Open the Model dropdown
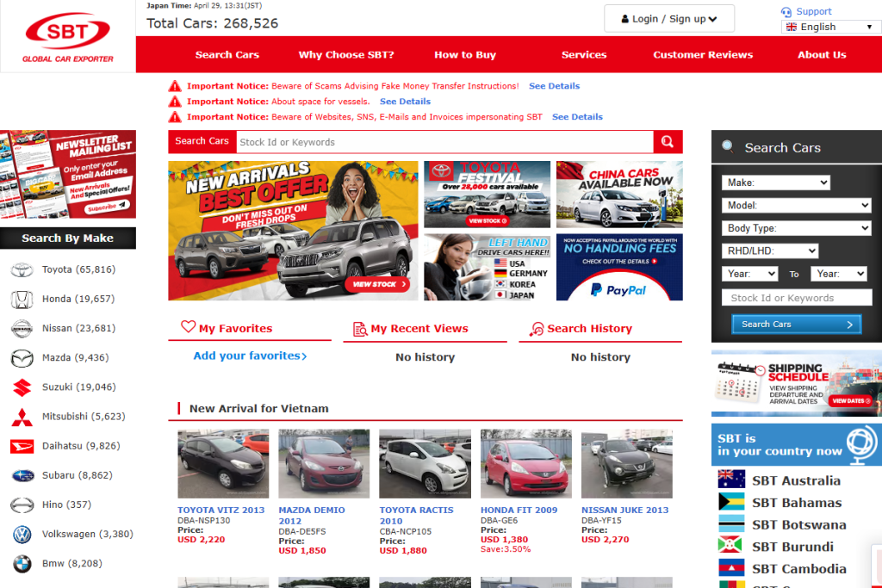This screenshot has height=588, width=882. point(797,205)
